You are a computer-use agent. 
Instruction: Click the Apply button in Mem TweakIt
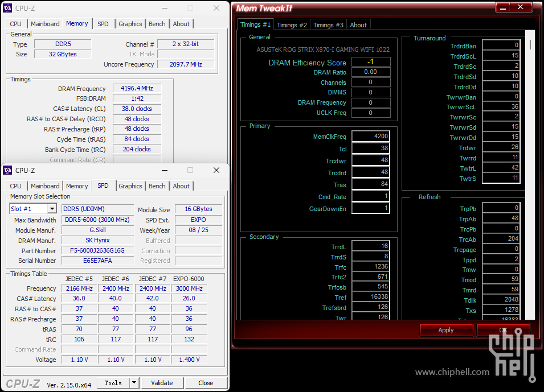pos(446,330)
